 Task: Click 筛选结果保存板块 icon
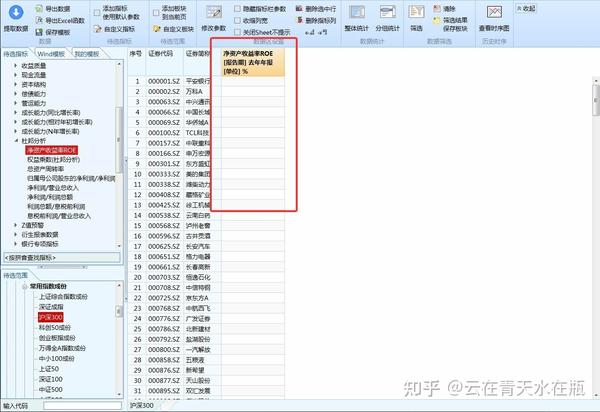[437, 20]
